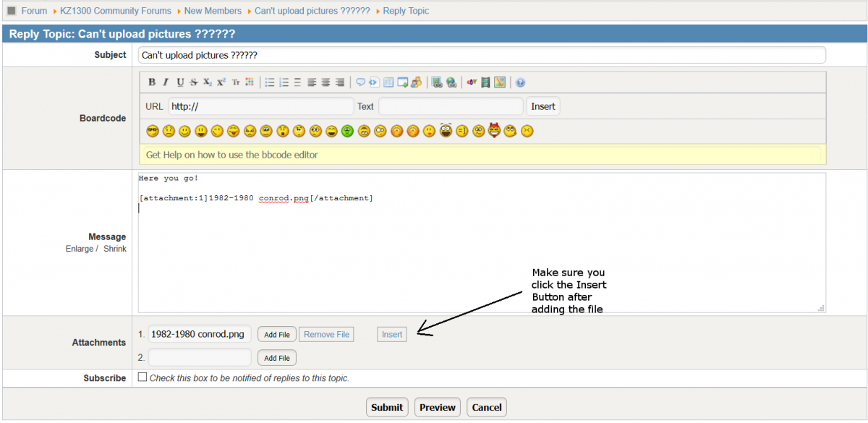Insert eBay item using the eBay icon
868x423 pixels.
coord(472,82)
